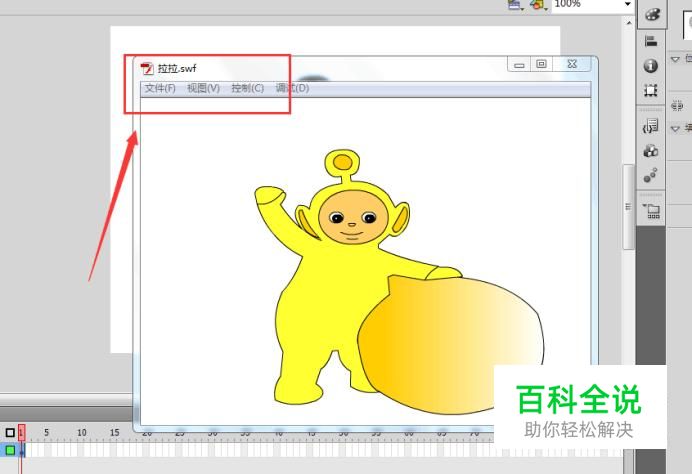Click the stage vertical scrollbar thumb
The height and width of the screenshot is (474, 692).
click(x=628, y=207)
